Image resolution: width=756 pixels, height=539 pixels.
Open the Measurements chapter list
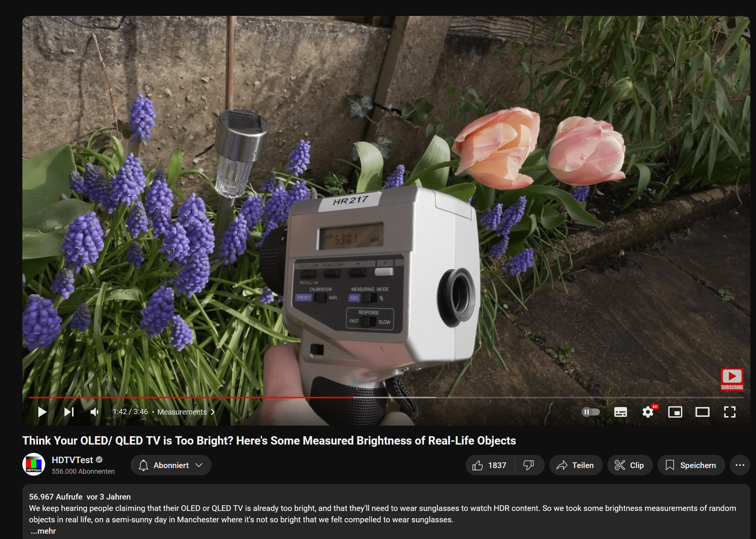pyautogui.click(x=186, y=412)
